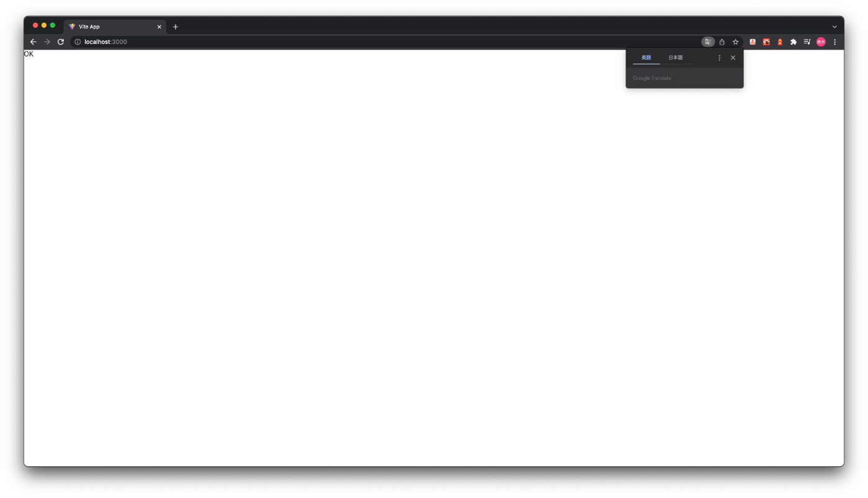The width and height of the screenshot is (868, 498).
Task: Click the paw print extension icon
Action: 766,42
